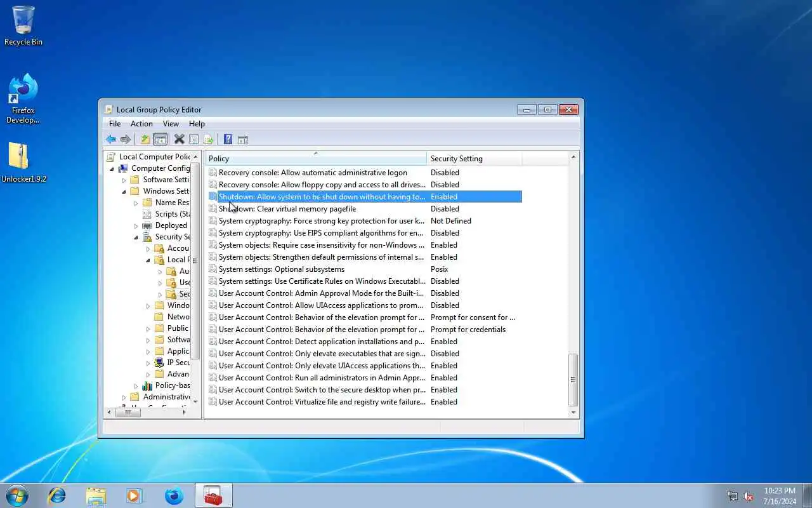812x508 pixels.
Task: Expand the Software Settings tree node
Action: (124, 180)
